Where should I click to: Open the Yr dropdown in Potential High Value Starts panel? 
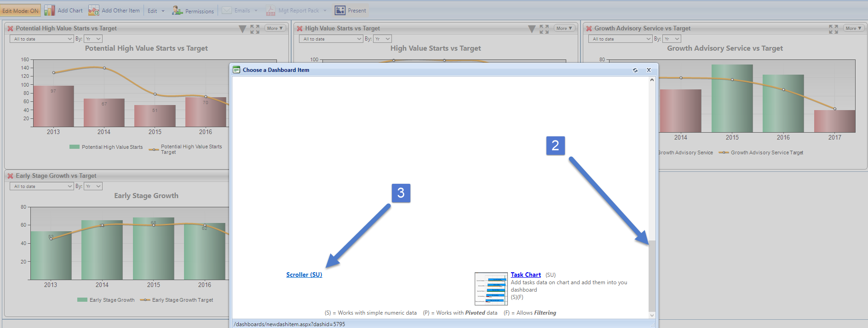tap(93, 39)
